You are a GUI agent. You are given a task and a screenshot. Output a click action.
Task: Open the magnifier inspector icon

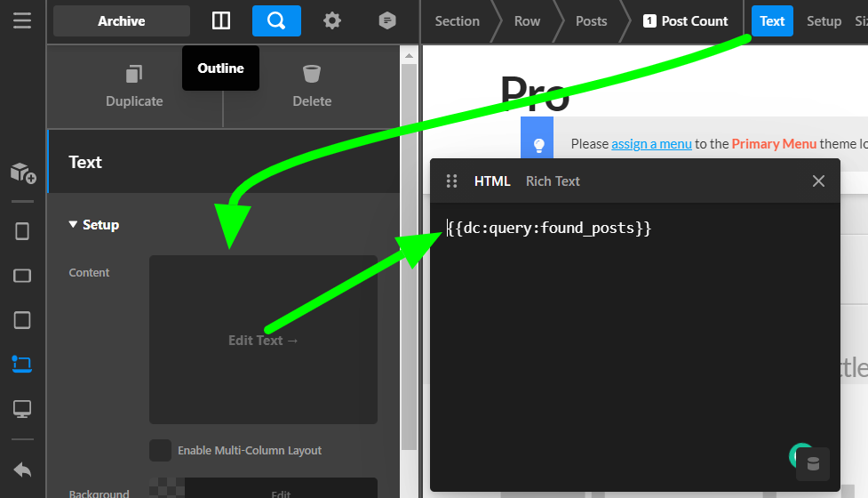coord(276,20)
